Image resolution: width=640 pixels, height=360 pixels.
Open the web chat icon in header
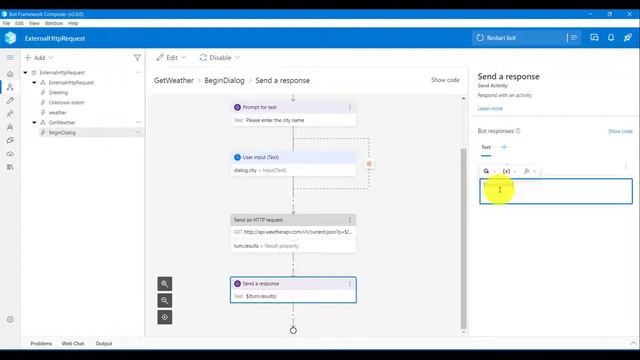pos(594,38)
